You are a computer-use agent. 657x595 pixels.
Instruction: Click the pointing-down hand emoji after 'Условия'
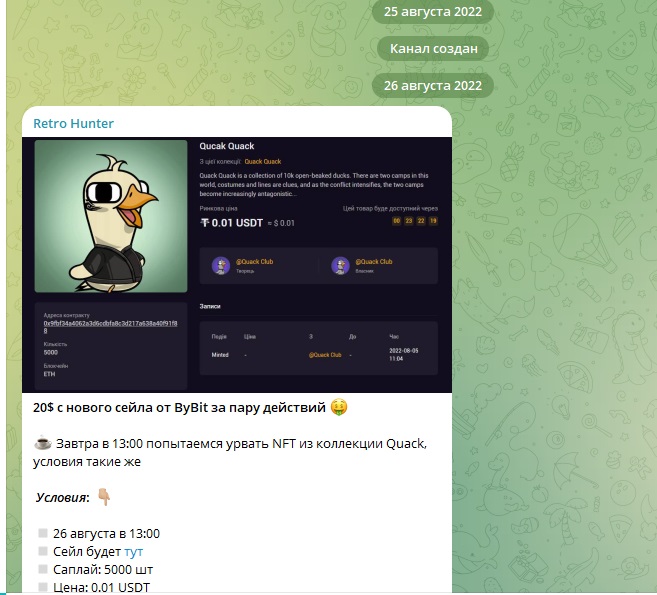click(104, 497)
